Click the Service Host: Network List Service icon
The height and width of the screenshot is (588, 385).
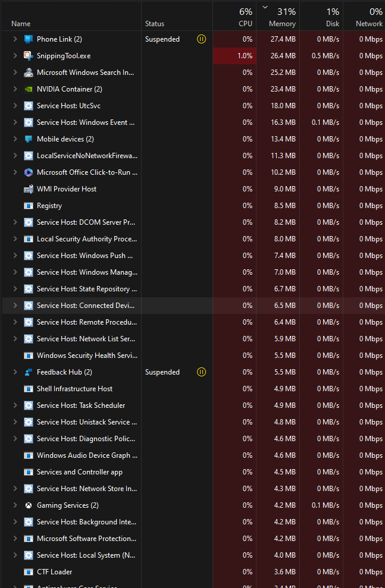click(29, 339)
